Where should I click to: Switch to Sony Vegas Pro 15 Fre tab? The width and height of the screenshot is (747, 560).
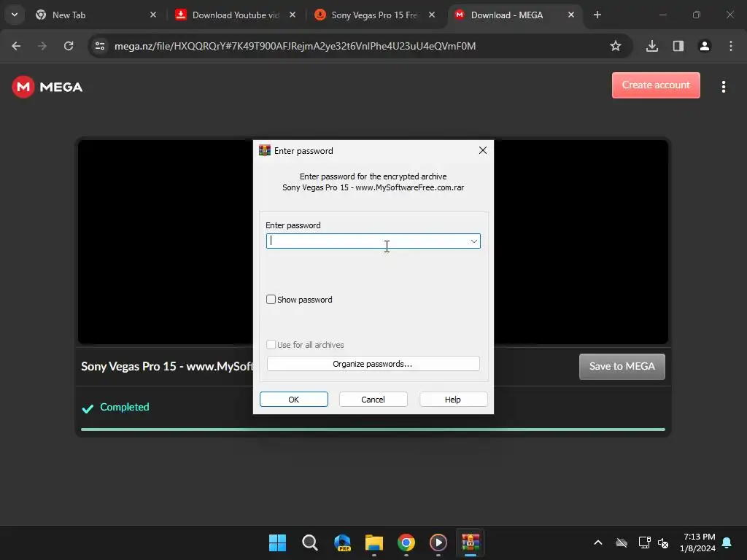point(374,15)
